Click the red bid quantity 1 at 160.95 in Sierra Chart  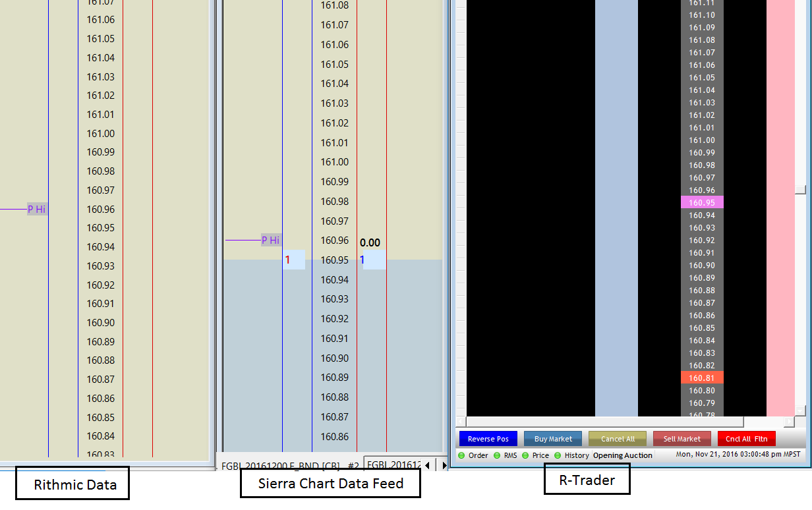pyautogui.click(x=287, y=260)
